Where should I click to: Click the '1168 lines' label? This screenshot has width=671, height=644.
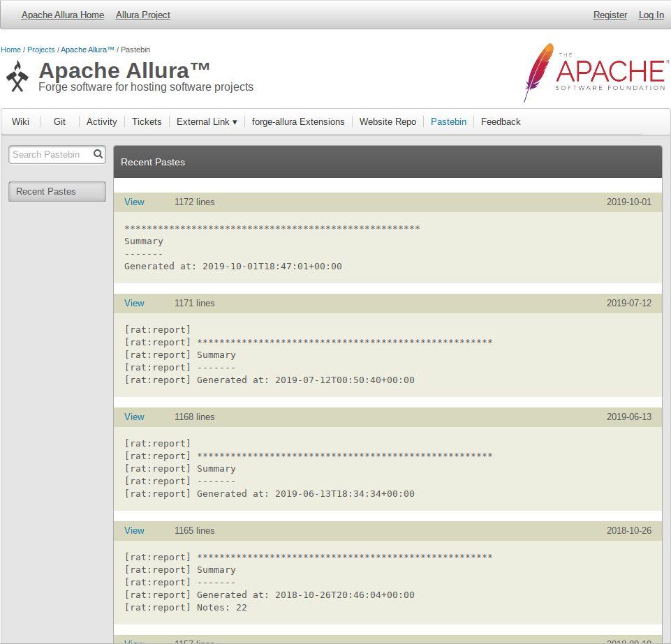(195, 417)
